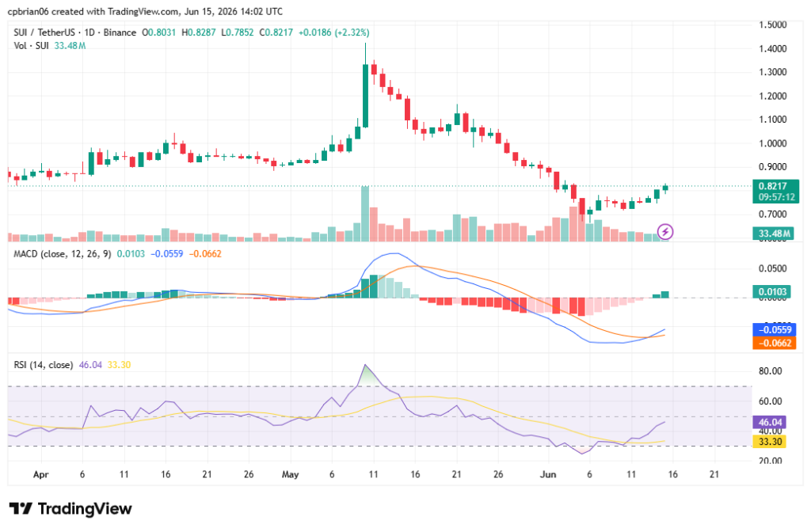The image size is (811, 532).
Task: Click the blue MACD legend value −0.0559
Action: 166,254
